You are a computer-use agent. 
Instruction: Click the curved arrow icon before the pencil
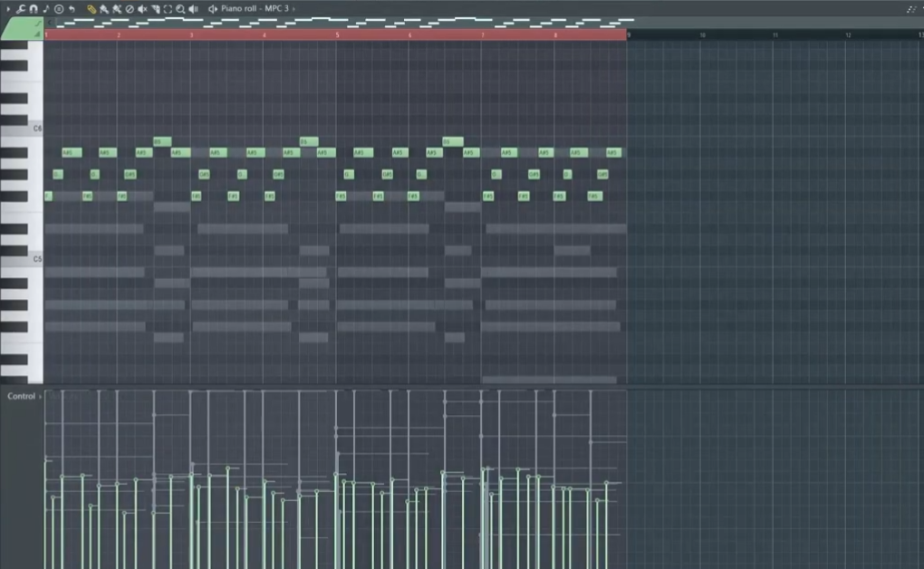[72, 9]
